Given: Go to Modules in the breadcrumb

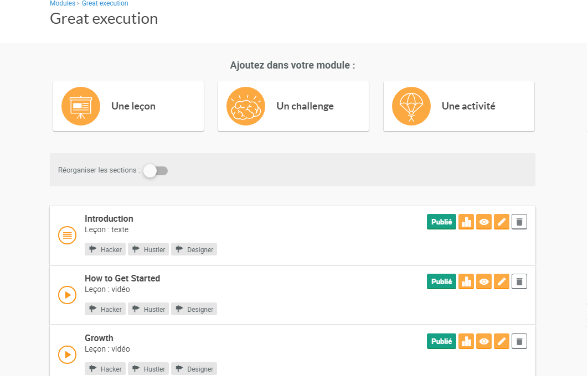Looking at the screenshot, I should click(62, 3).
